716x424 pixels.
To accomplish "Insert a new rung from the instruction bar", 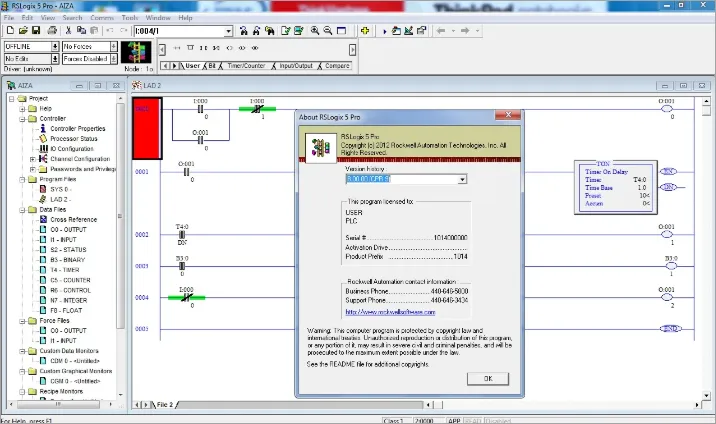I will (x=177, y=47).
